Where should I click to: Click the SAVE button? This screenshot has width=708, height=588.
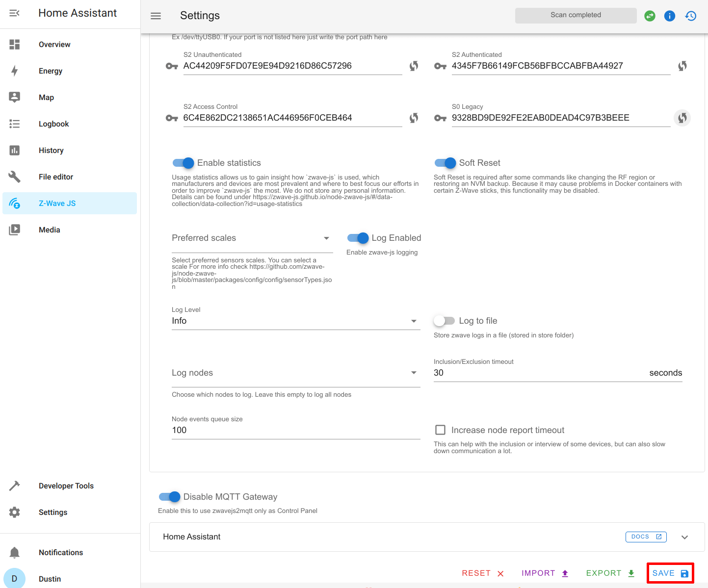click(670, 573)
